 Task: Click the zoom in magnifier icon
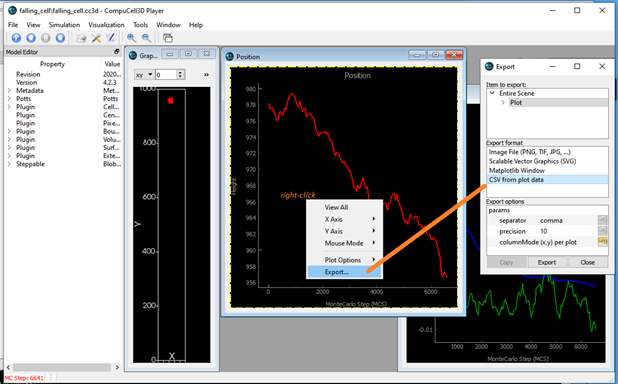pos(131,38)
